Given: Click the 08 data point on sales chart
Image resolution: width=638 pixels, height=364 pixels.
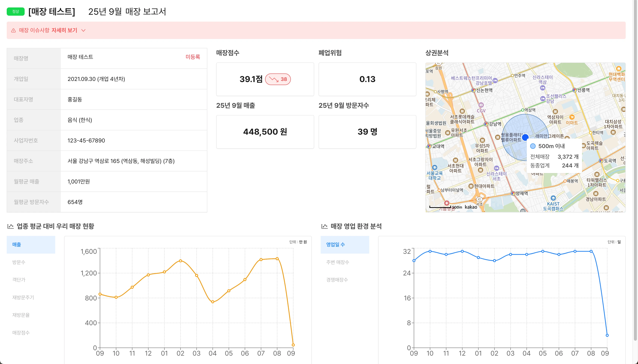Looking at the screenshot, I should click(x=277, y=259).
